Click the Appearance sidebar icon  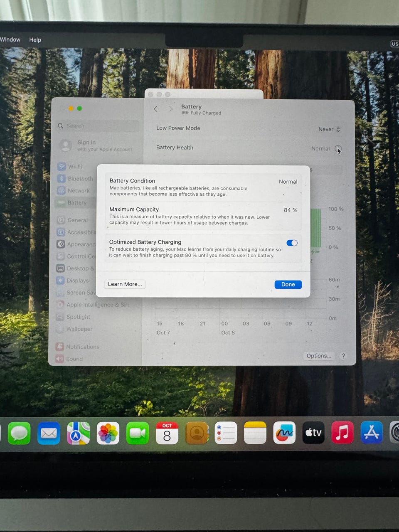[61, 244]
